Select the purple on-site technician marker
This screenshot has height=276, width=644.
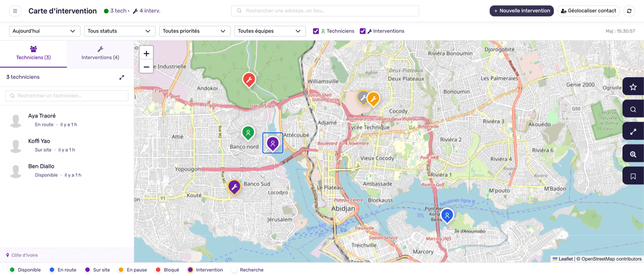[273, 144]
